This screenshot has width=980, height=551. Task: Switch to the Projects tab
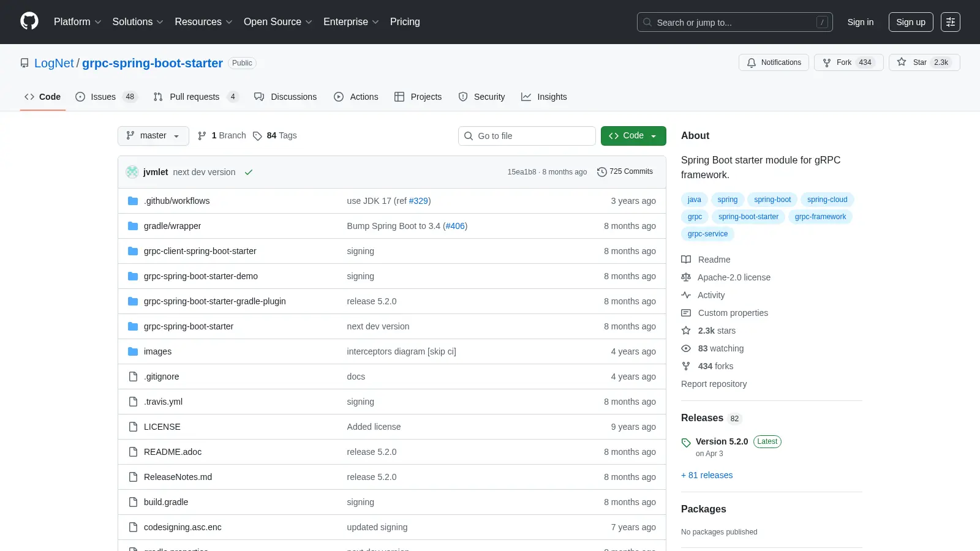point(418,97)
